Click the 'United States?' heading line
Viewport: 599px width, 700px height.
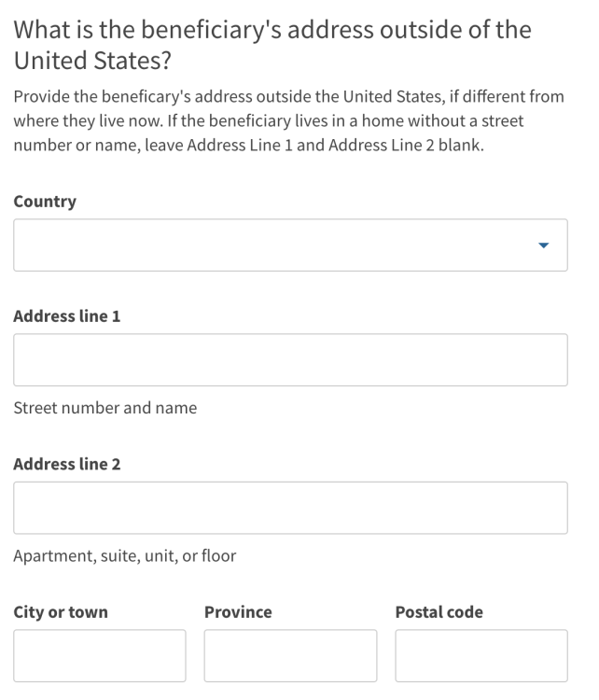[x=92, y=61]
